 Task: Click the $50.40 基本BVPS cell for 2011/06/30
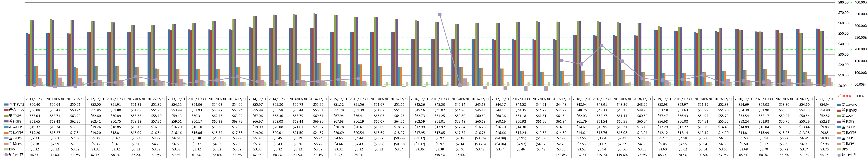pyautogui.click(x=35, y=105)
